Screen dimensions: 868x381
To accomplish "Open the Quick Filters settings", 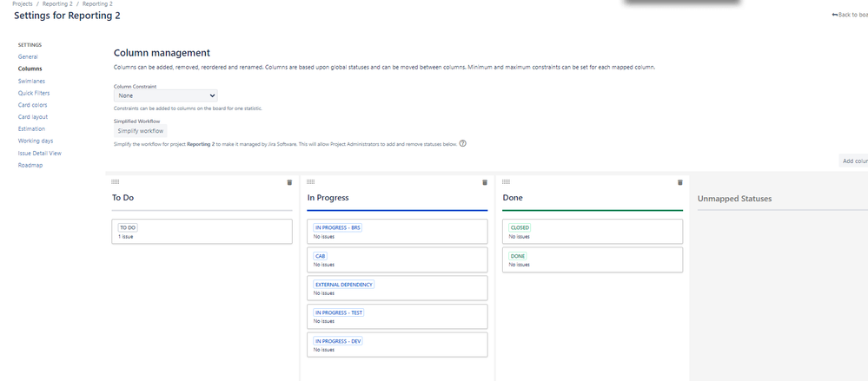I will (x=34, y=93).
